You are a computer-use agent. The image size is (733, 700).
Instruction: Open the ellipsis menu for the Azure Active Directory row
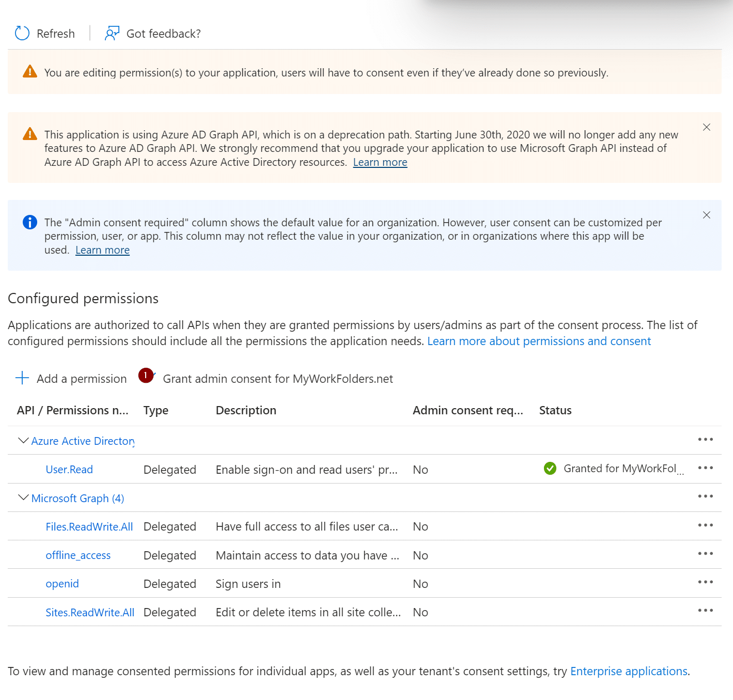point(705,439)
